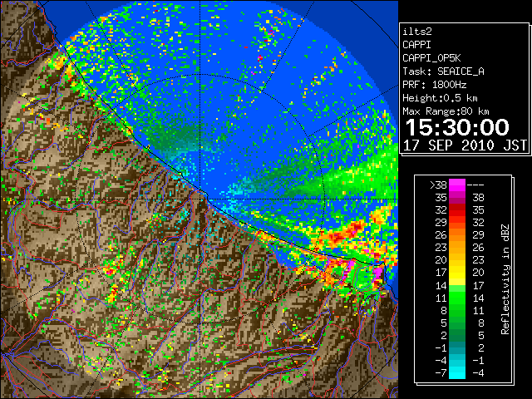Click the '>38' legend label
The height and width of the screenshot is (399, 532).
point(438,185)
